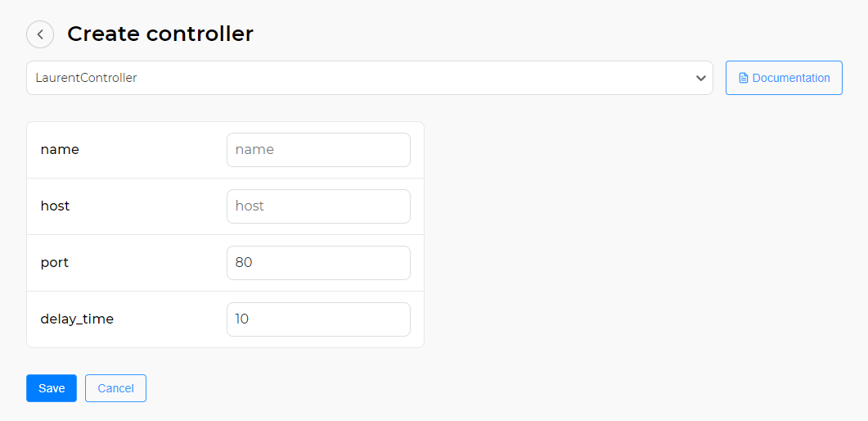Click the 'Create controller' page heading

[x=160, y=34]
